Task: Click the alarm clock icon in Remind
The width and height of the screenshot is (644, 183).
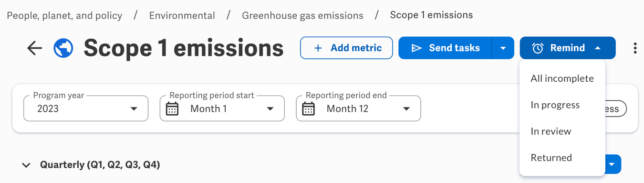Action: (538, 48)
